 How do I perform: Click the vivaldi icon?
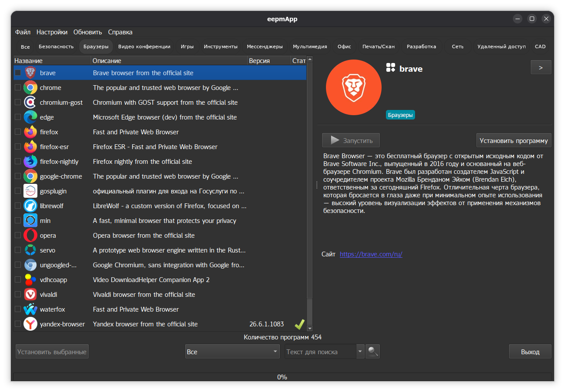[x=30, y=295]
